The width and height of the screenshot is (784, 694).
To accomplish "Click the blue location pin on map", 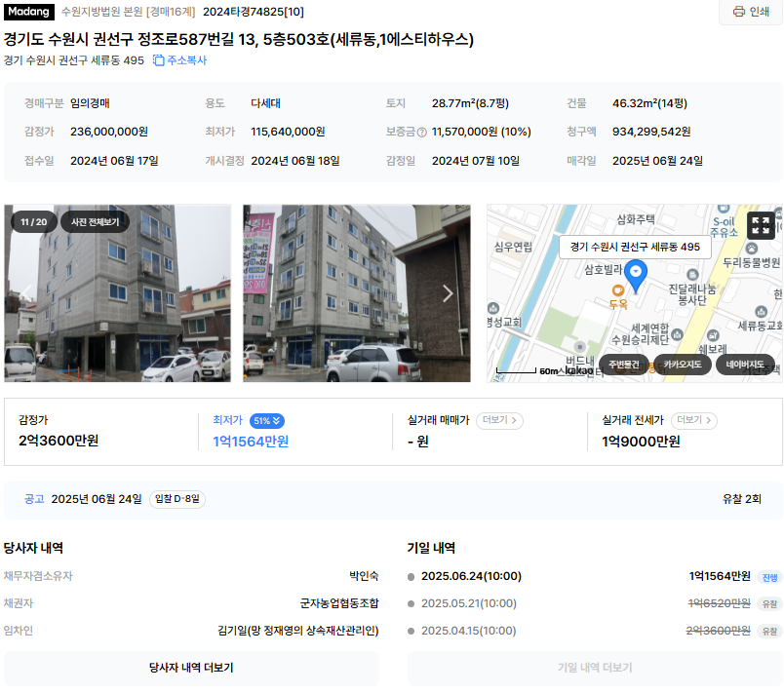I will pyautogui.click(x=636, y=275).
